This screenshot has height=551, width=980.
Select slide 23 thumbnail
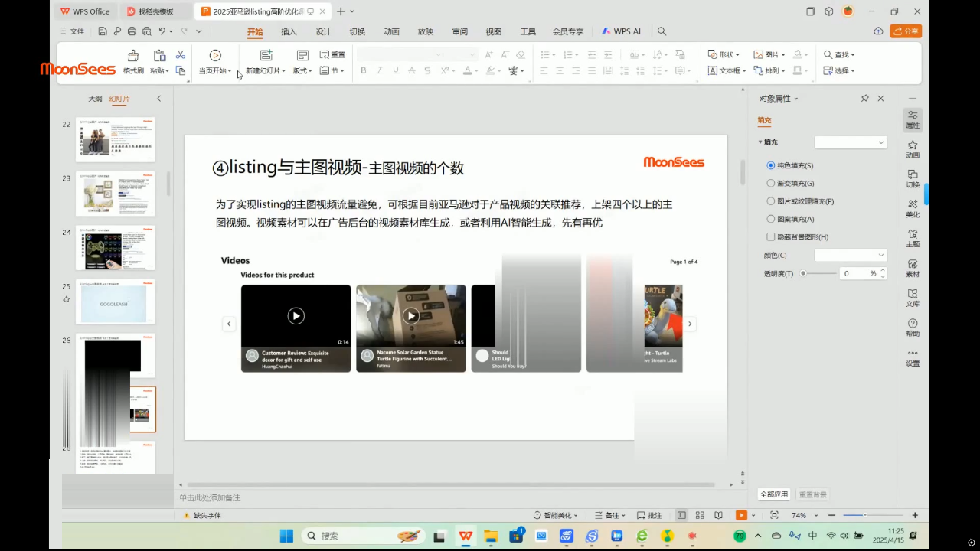pos(116,194)
